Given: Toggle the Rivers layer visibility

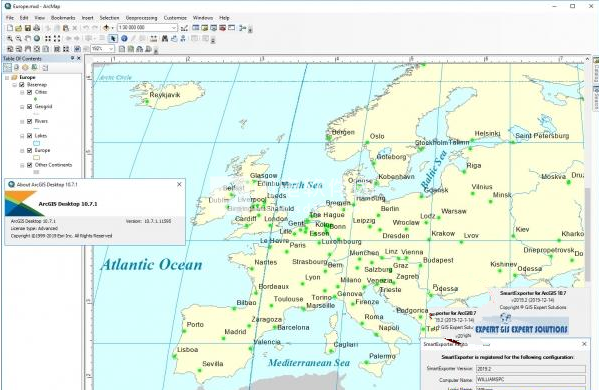Looking at the screenshot, I should coord(29,121).
